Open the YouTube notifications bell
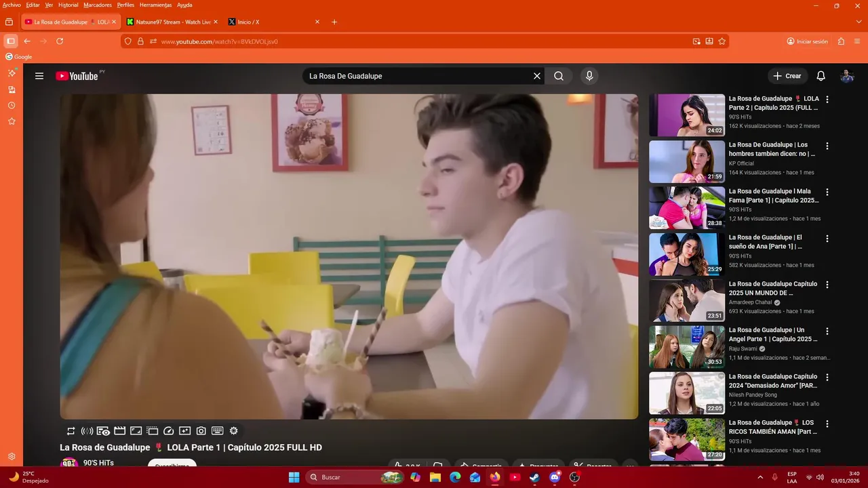Screen dimensions: 868x488 pyautogui.click(x=821, y=76)
